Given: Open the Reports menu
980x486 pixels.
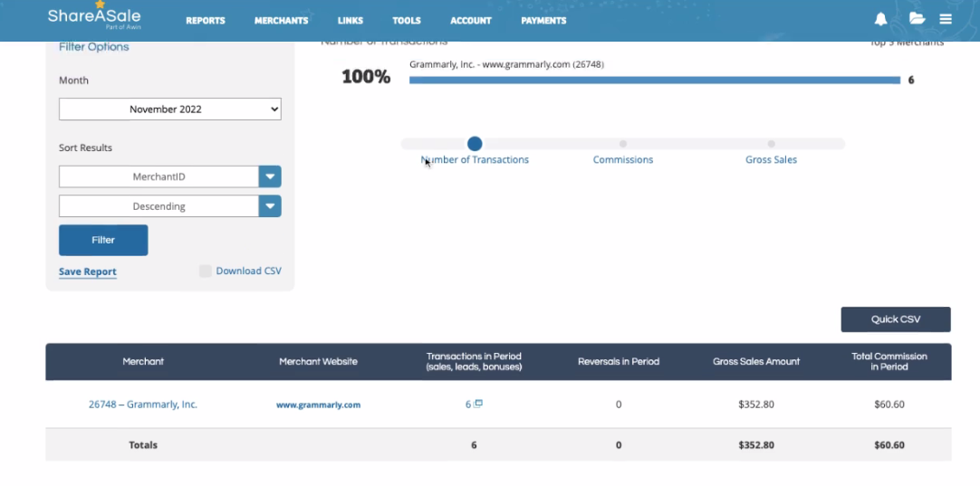Looking at the screenshot, I should point(206,21).
